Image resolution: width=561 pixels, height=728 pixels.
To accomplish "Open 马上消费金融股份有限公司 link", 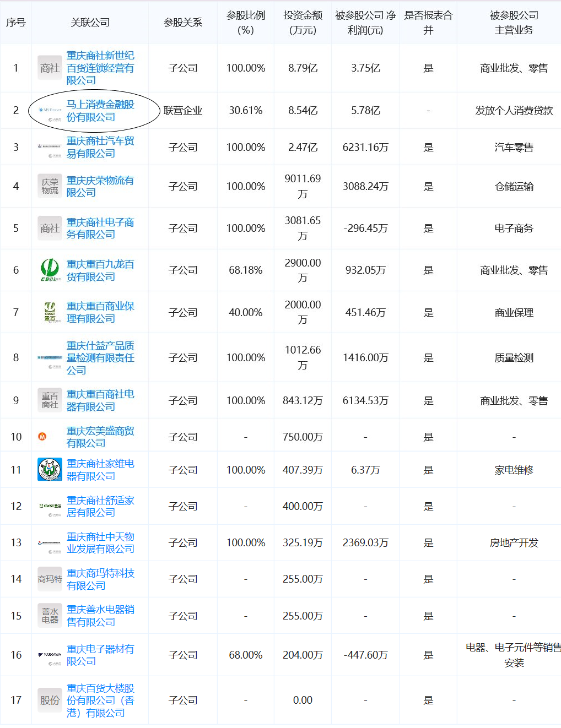I will (100, 111).
